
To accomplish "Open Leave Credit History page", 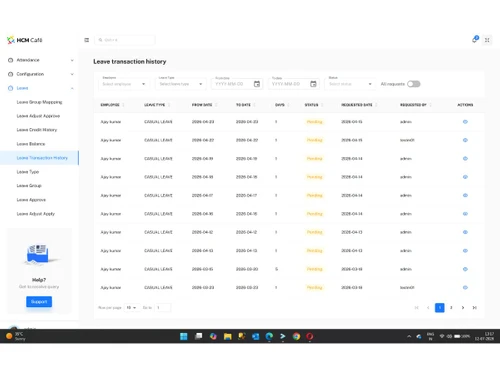I will pyautogui.click(x=37, y=130).
